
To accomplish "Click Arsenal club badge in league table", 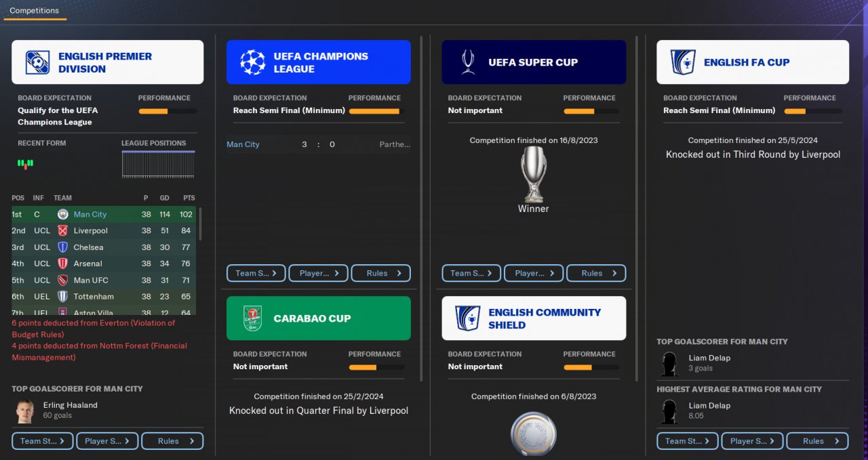I will pyautogui.click(x=63, y=264).
